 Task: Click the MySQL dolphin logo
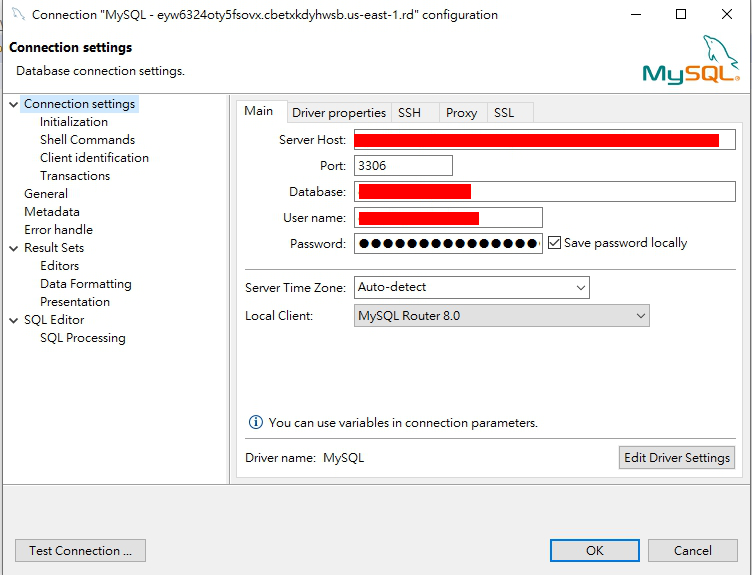[691, 59]
